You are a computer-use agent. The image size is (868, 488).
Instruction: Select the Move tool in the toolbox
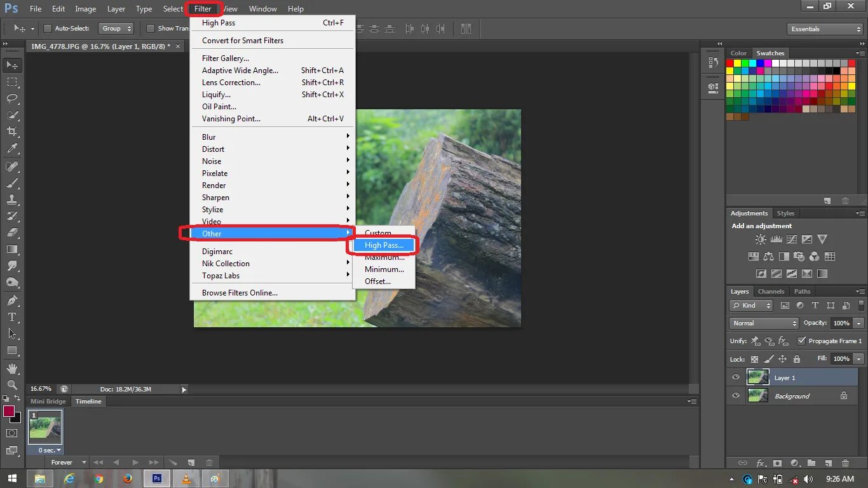12,65
